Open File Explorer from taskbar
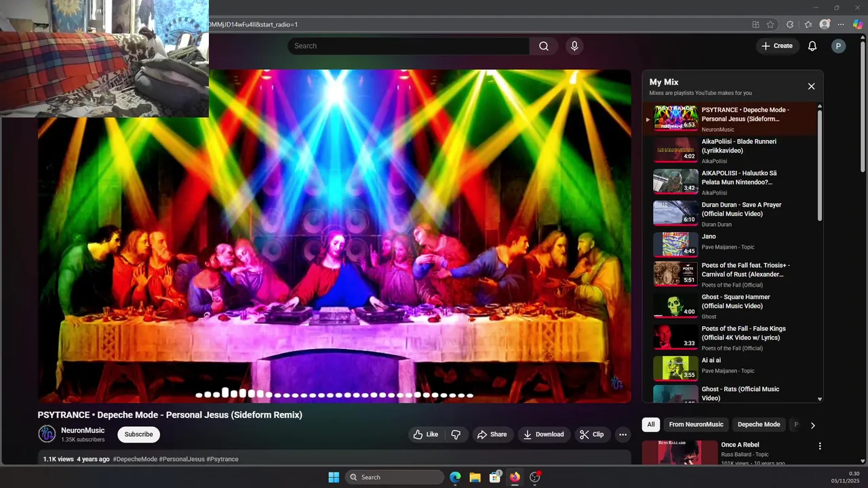The image size is (868, 488). pos(475,477)
